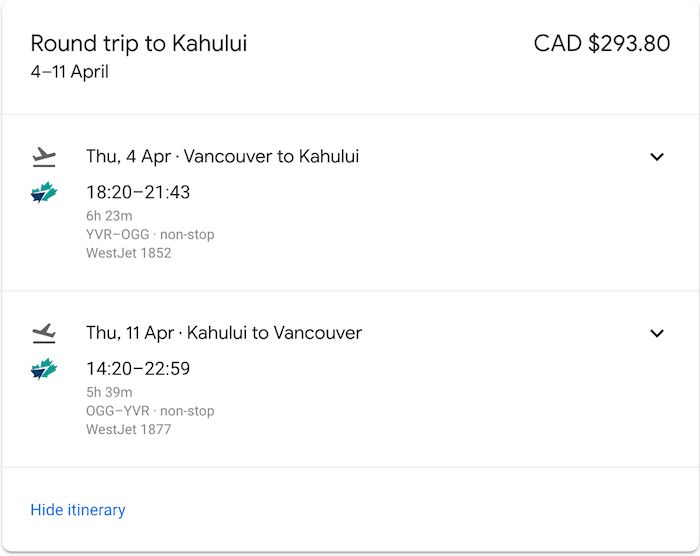Click the OGG–YVR non-stop route text
This screenshot has height=556, width=700.
[150, 411]
